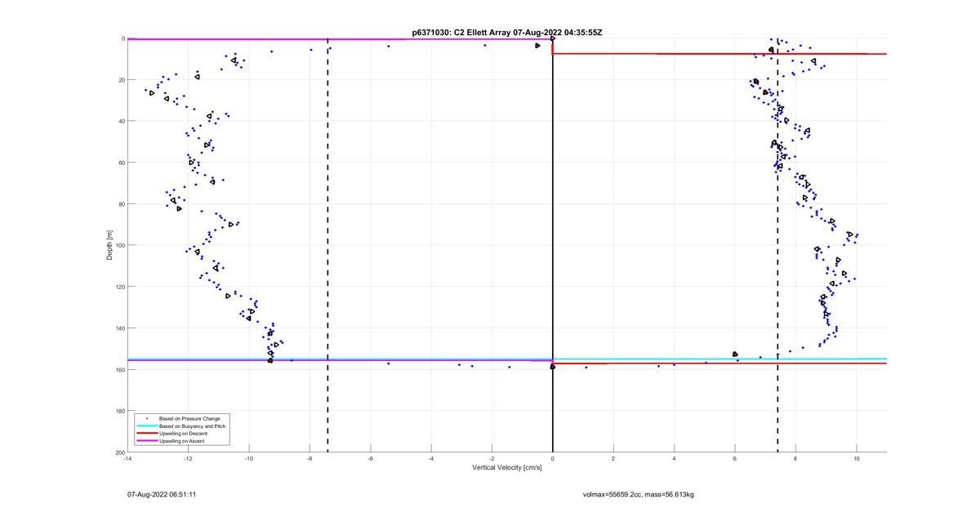980x508 pixels.
Task: Click x-axis tick label '4'
Action: [x=675, y=459]
